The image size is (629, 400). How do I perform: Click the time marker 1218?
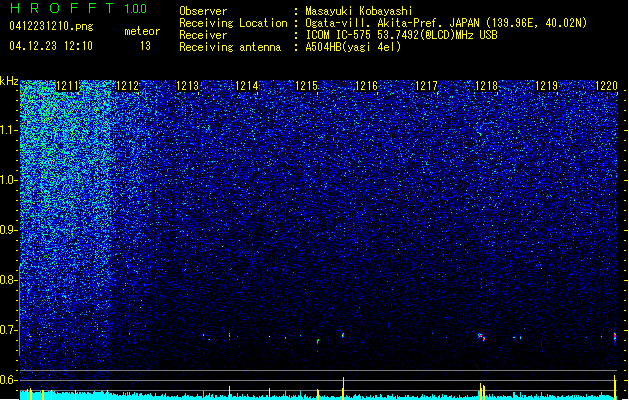[486, 86]
